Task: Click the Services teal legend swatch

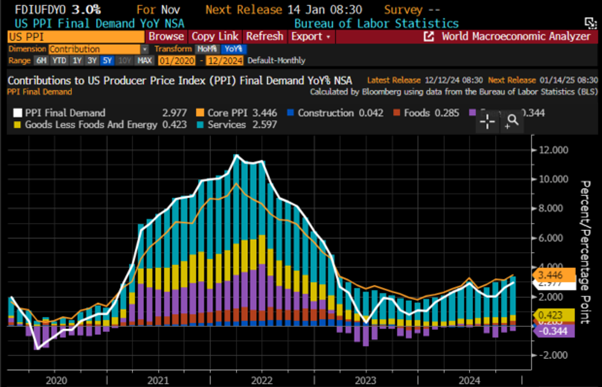Action: [200, 125]
